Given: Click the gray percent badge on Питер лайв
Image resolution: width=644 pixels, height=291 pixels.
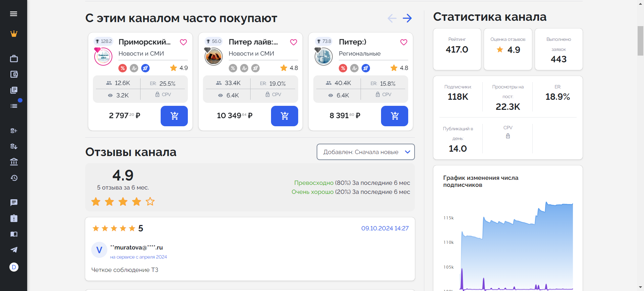Looking at the screenshot, I should (233, 68).
